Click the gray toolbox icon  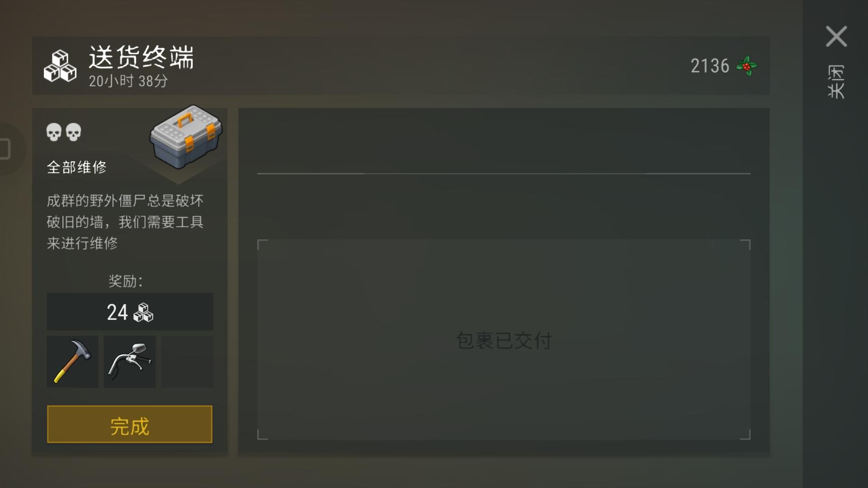coord(186,137)
